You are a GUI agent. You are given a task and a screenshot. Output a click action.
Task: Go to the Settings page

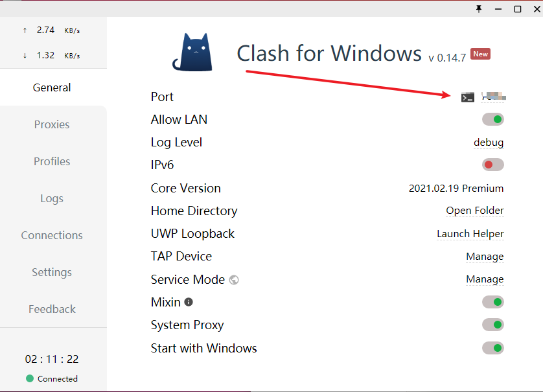(x=52, y=272)
